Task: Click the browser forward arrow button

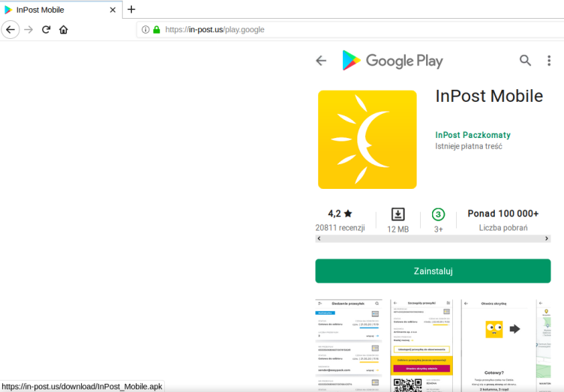Action: (x=28, y=29)
